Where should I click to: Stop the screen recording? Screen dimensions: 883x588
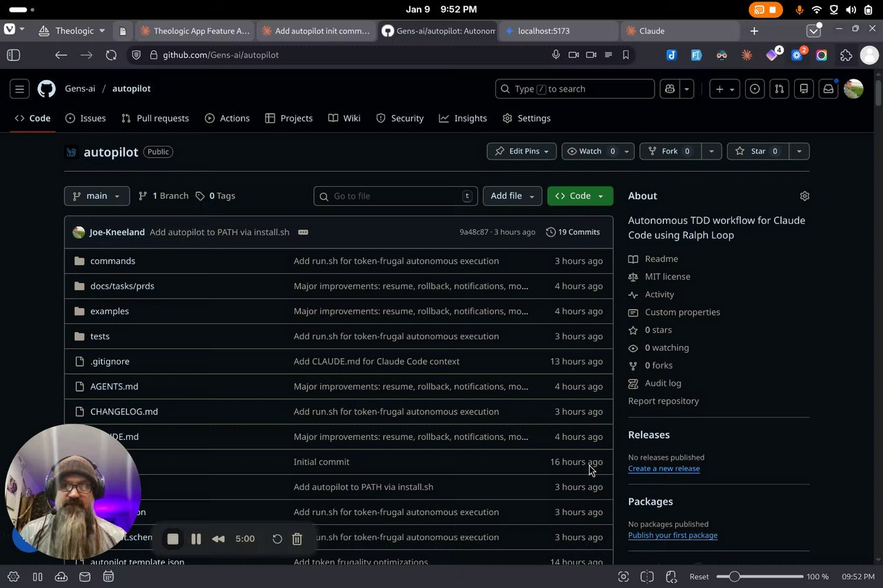click(173, 539)
